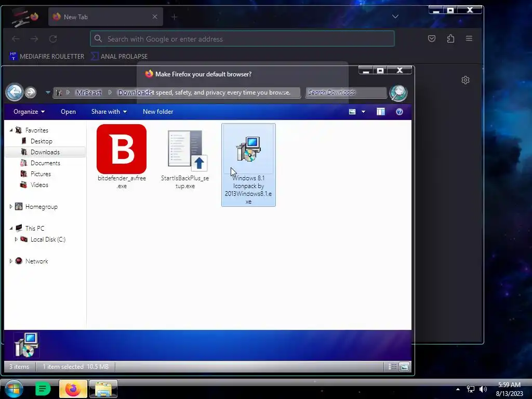Open the Share with dropdown
The width and height of the screenshot is (532, 399).
(x=109, y=112)
